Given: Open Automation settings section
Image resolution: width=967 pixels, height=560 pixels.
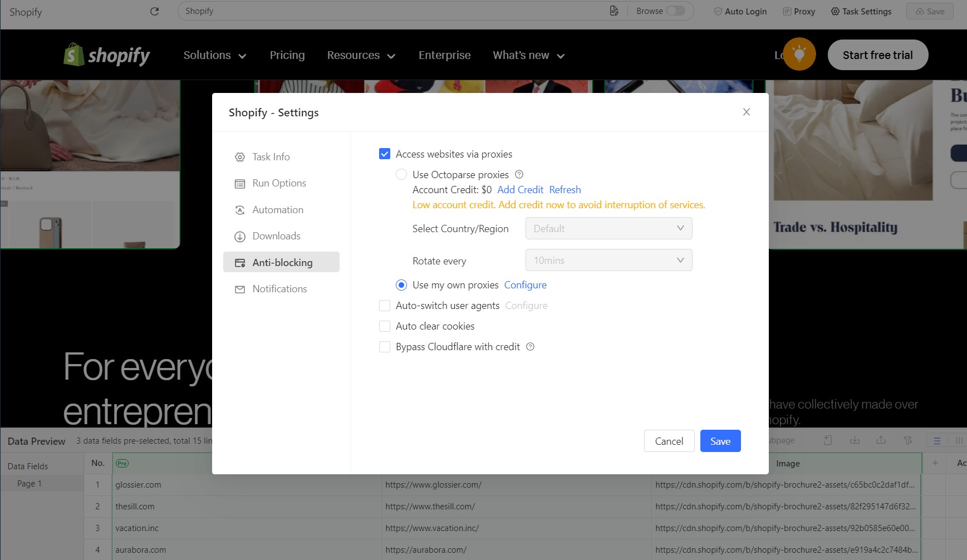Looking at the screenshot, I should (x=281, y=210).
